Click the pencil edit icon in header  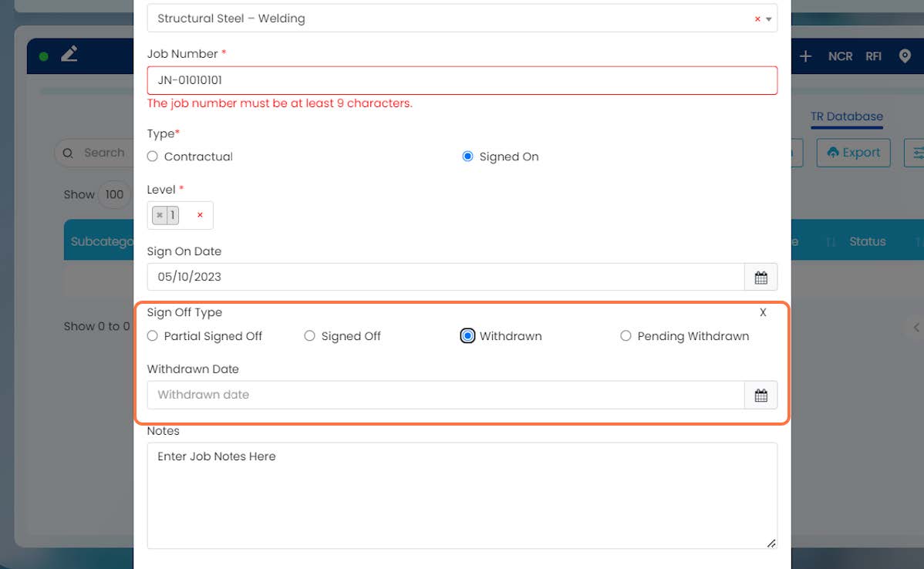click(x=69, y=54)
